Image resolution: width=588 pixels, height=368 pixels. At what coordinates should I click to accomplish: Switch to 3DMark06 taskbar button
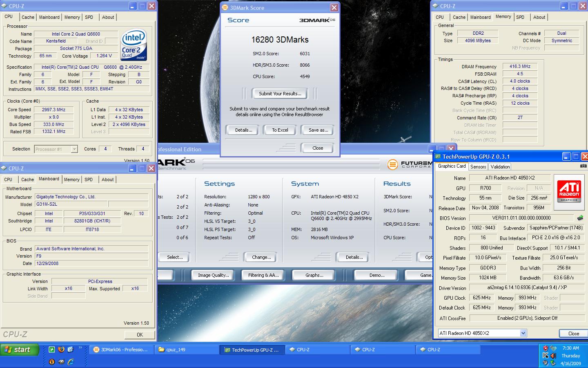click(121, 350)
